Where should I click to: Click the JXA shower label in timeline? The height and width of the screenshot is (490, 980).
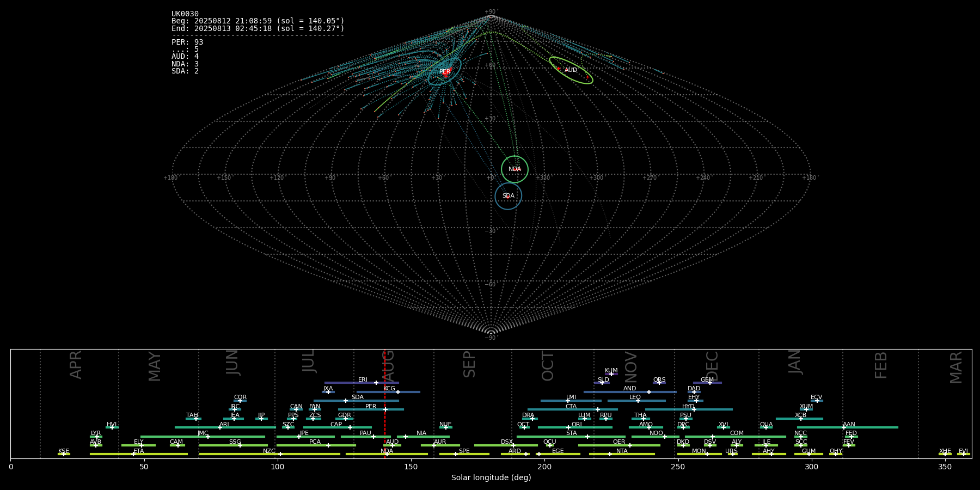[328, 389]
